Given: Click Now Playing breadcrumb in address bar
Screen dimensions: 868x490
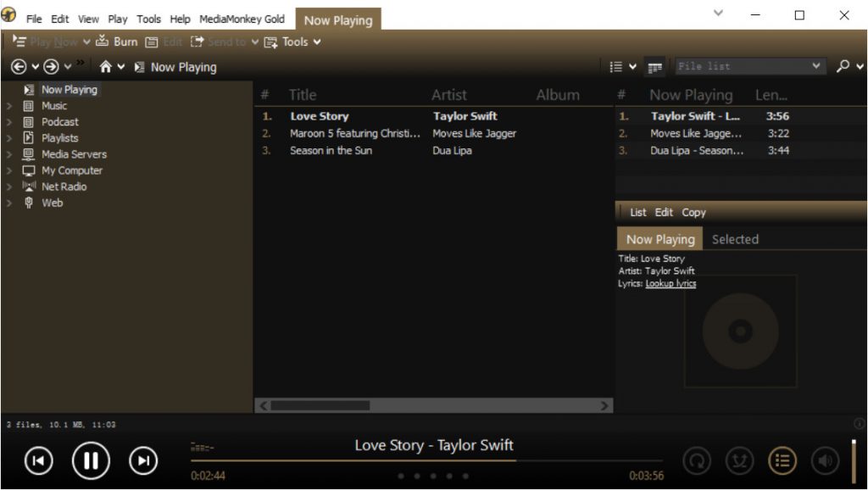Looking at the screenshot, I should [183, 67].
